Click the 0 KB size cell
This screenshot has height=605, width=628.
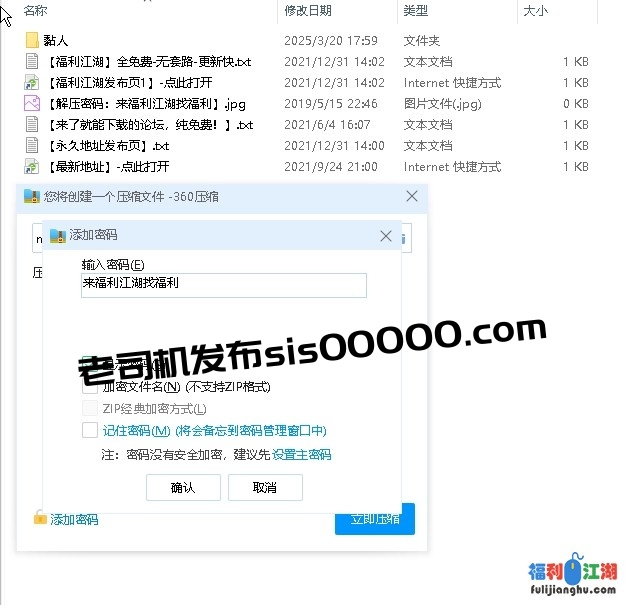pos(576,104)
